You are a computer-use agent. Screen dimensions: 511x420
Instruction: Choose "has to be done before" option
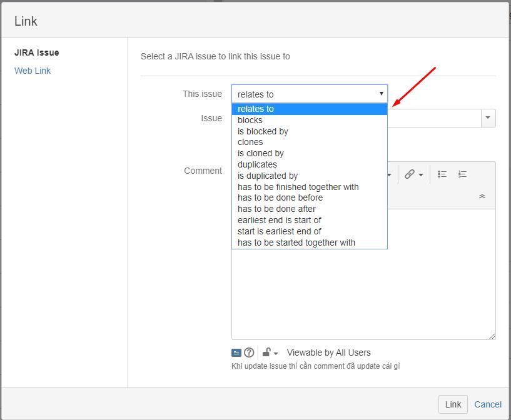click(x=309, y=197)
